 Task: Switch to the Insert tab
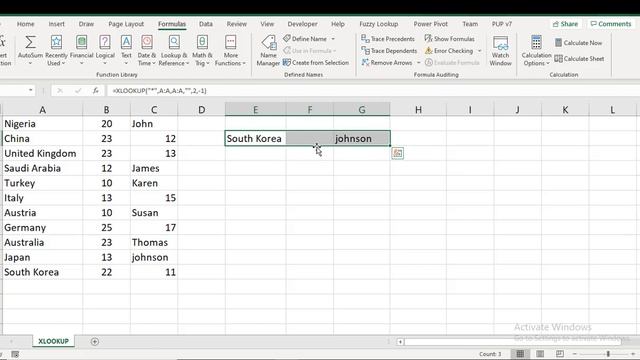(56, 24)
